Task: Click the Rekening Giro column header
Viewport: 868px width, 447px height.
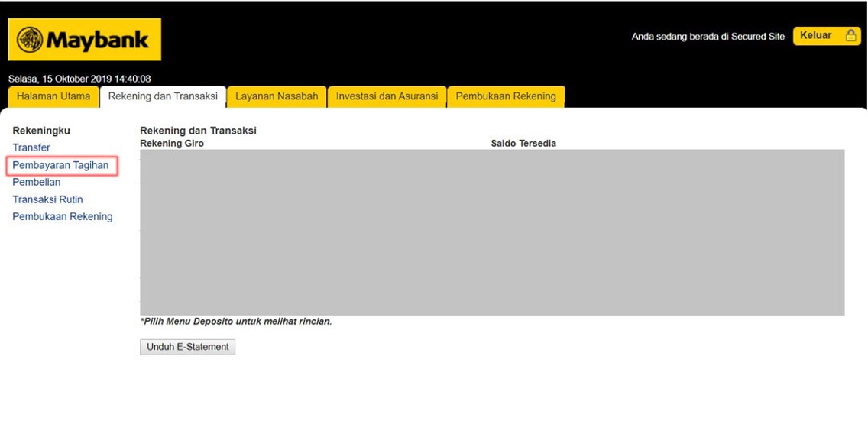Action: point(172,144)
